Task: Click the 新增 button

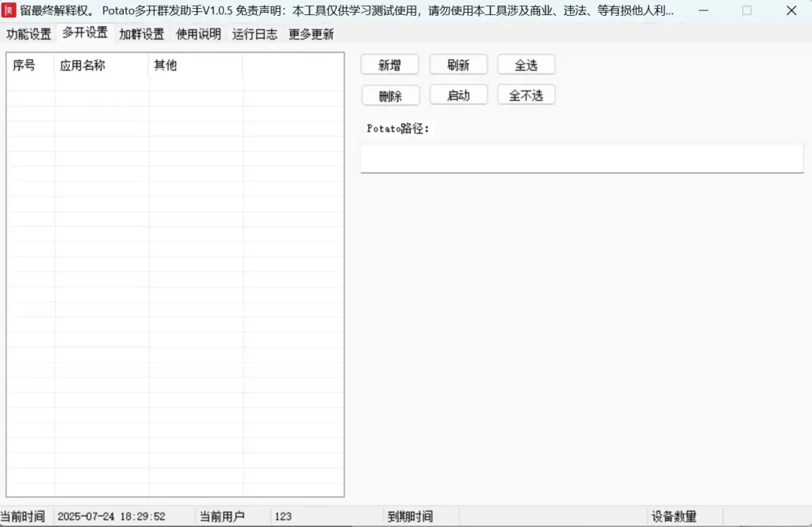Action: (390, 65)
